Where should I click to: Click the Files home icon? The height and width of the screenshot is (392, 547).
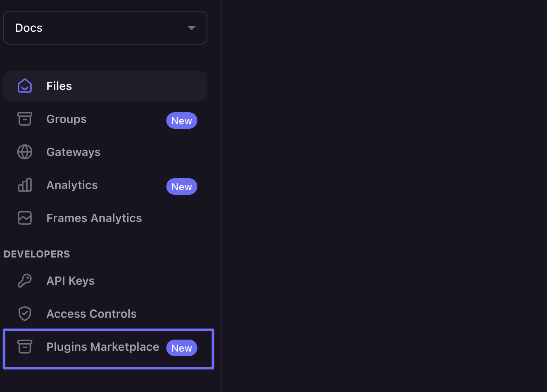(25, 86)
